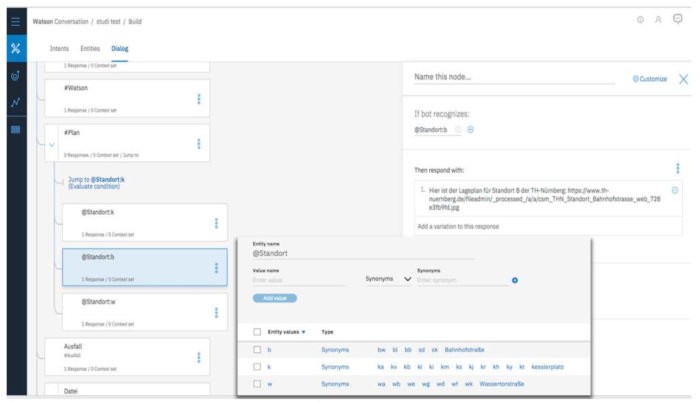This screenshot has height=403, width=700.
Task: Switch to the Entities tab
Action: [89, 48]
